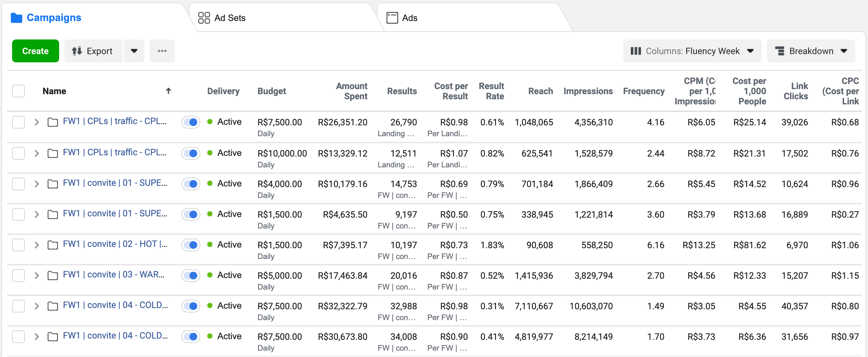Sort by Amount Spent column header
868x357 pixels.
tap(351, 91)
